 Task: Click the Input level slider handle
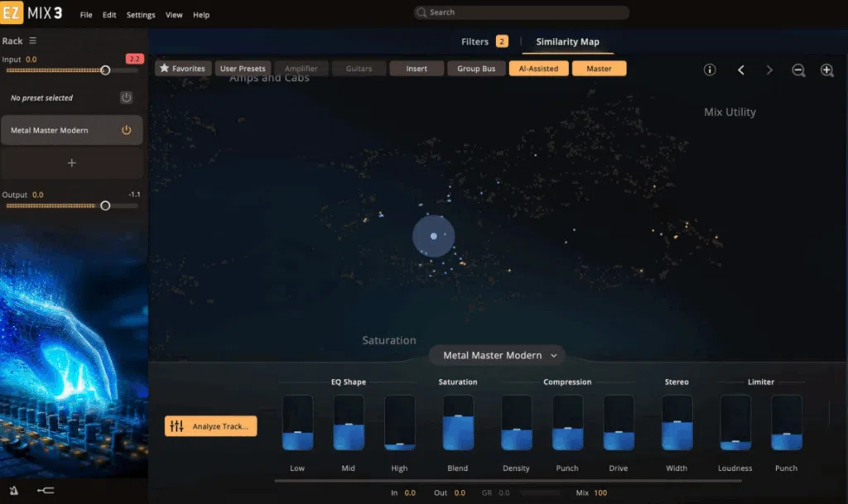[x=105, y=70]
